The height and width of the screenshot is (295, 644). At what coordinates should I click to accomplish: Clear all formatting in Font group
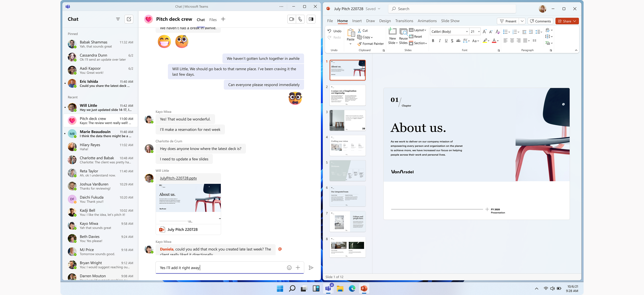pos(497,32)
